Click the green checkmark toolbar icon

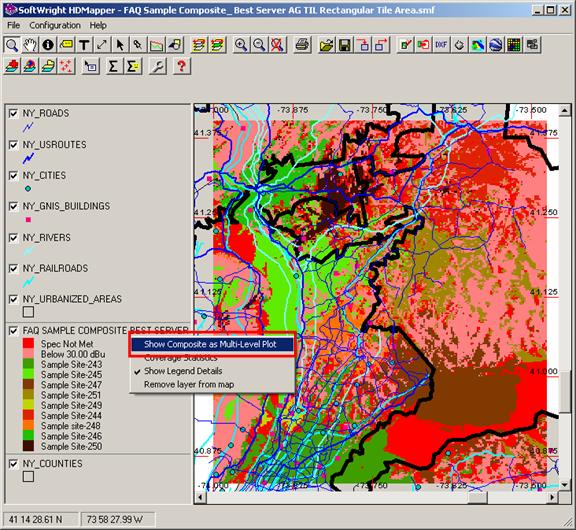point(405,45)
